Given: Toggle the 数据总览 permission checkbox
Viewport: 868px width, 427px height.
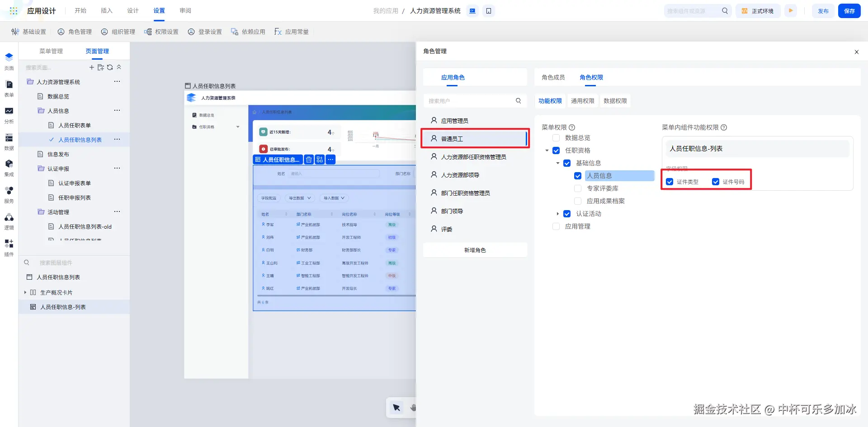Looking at the screenshot, I should 556,138.
